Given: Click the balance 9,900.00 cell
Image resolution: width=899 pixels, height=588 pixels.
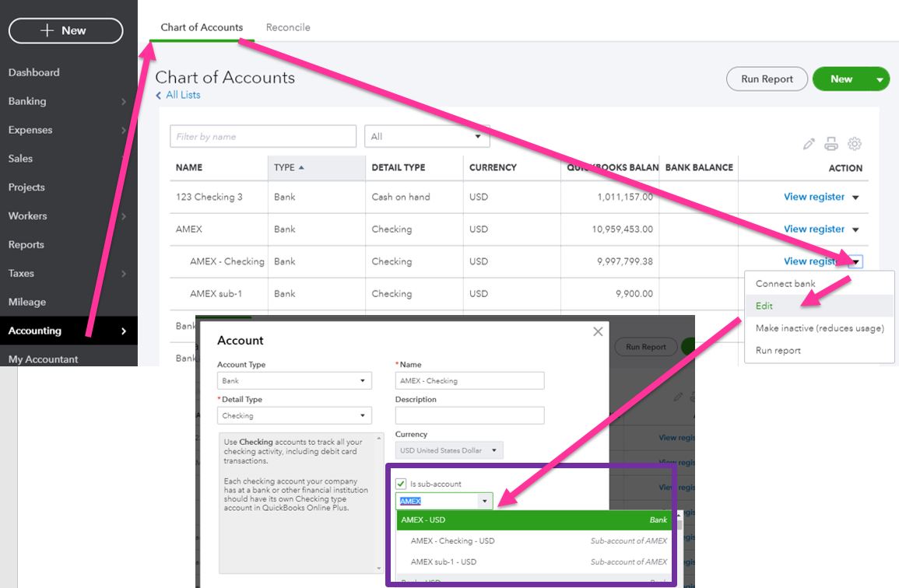Looking at the screenshot, I should [634, 293].
